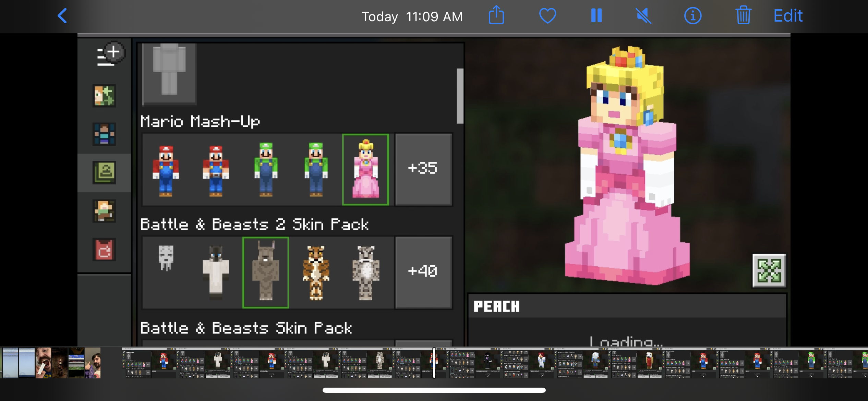Select the Peach skin thumbnail

[365, 170]
